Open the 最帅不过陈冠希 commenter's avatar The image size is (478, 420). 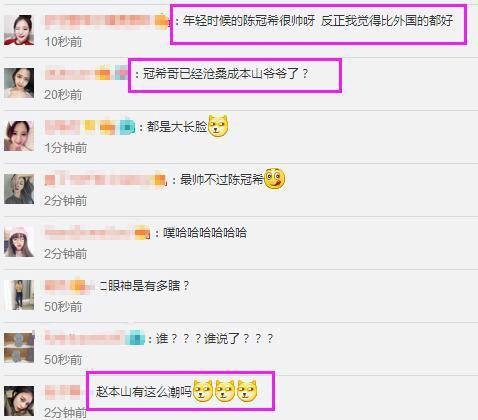[19, 189]
